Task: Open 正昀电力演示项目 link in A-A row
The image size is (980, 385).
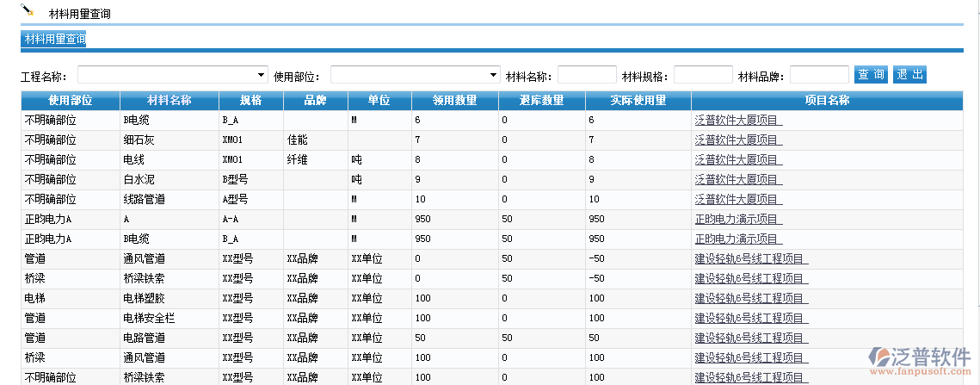Action: (x=738, y=220)
